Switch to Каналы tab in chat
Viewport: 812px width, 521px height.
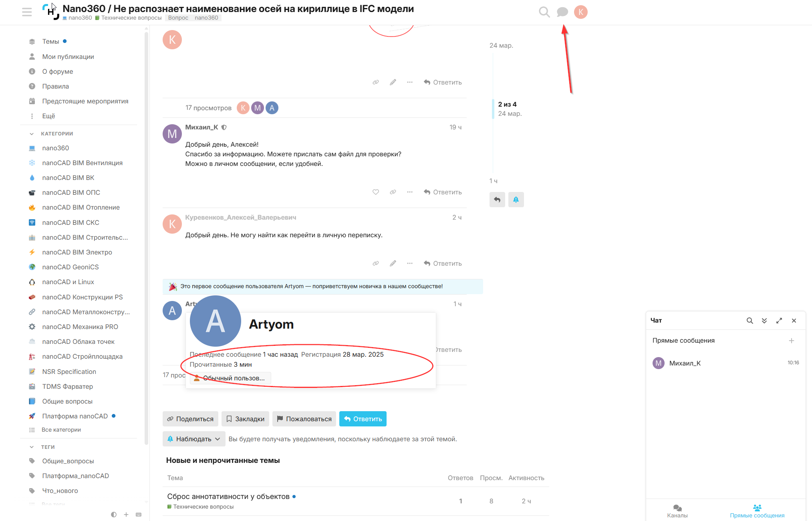point(677,511)
